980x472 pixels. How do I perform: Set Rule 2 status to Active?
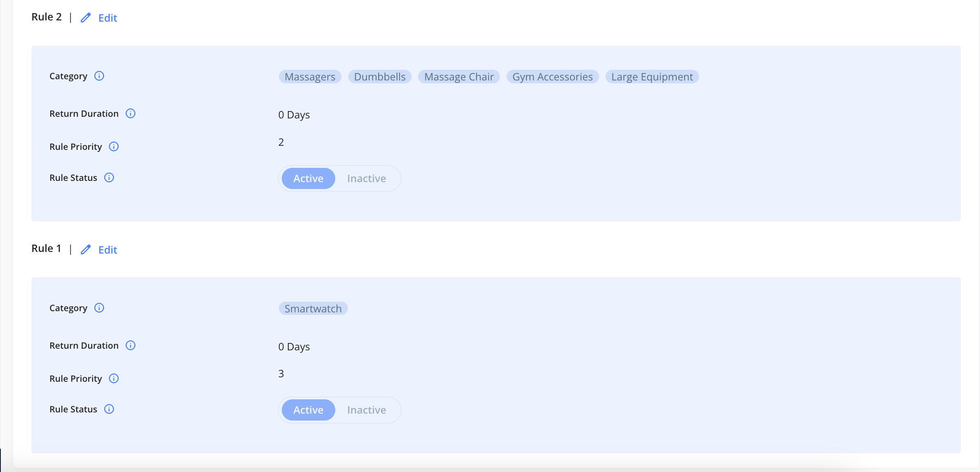pyautogui.click(x=308, y=178)
